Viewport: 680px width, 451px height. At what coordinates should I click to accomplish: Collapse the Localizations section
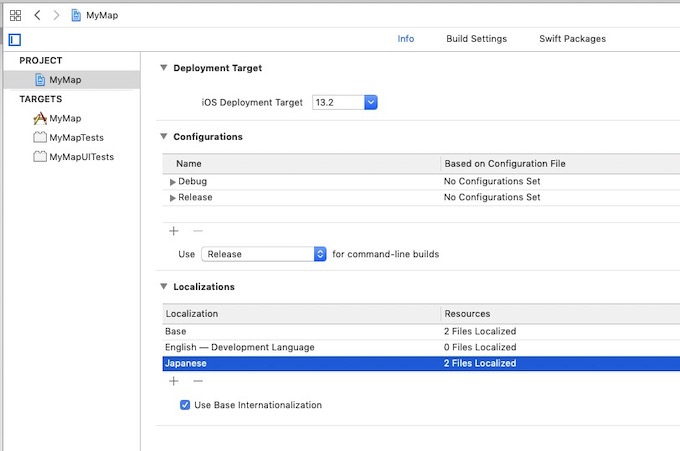click(x=163, y=286)
